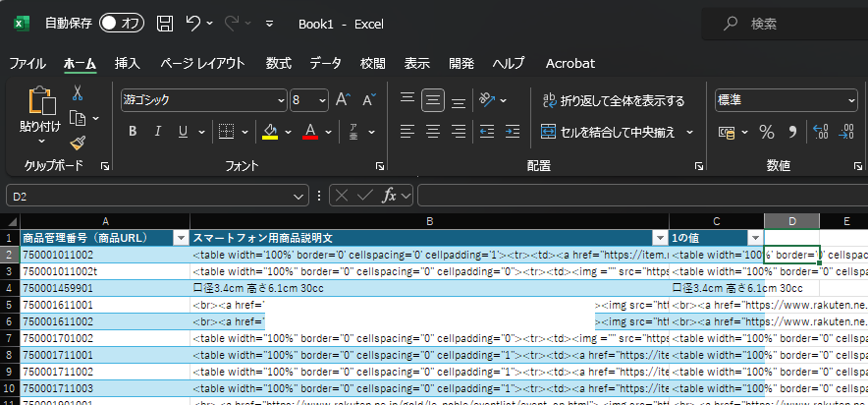
Task: Open the Acrobat tab
Action: pos(570,63)
